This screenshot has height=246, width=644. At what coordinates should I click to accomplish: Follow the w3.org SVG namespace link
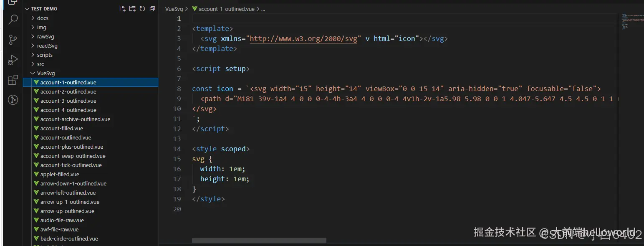pyautogui.click(x=303, y=39)
